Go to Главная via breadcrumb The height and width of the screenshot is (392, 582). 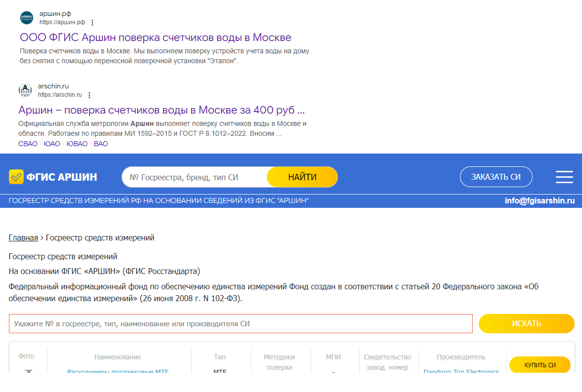click(23, 238)
